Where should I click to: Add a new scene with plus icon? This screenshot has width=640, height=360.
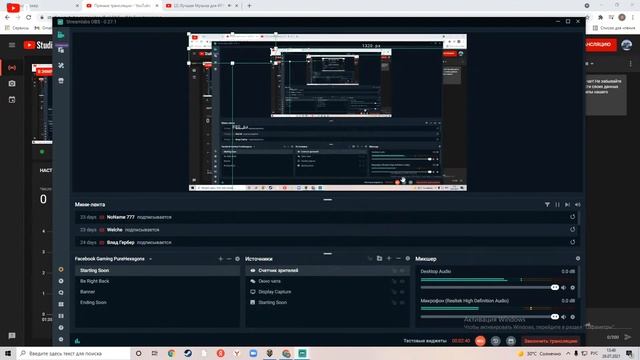coord(220,259)
